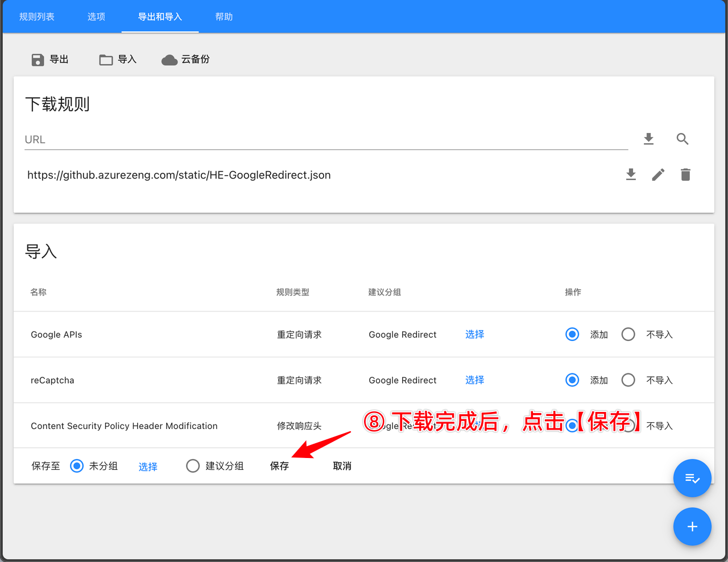Click 选择 link next to 未分组

[148, 467]
